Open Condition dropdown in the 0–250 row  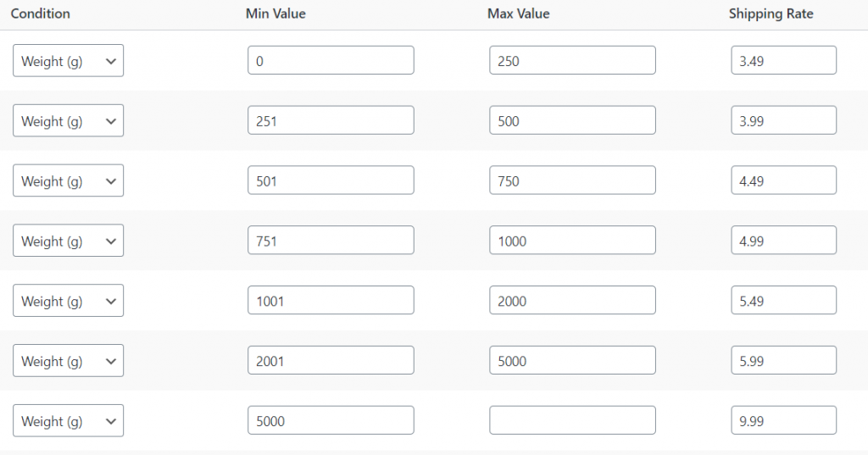[x=68, y=60]
